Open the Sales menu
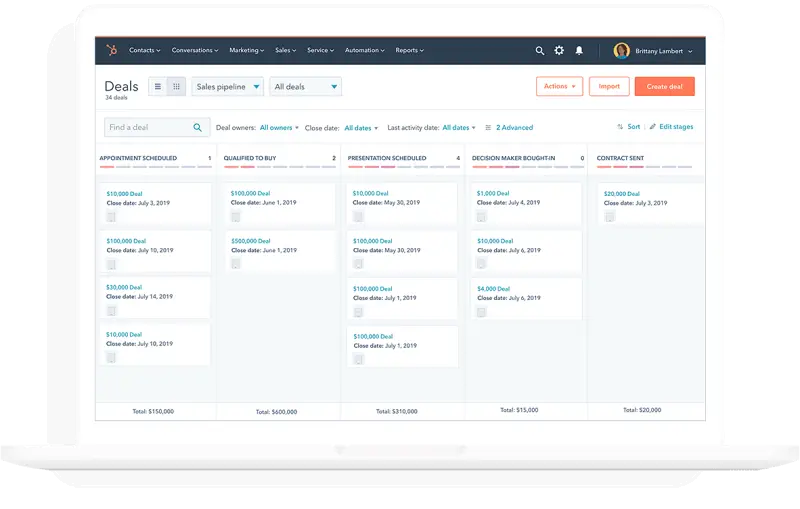The image size is (800, 509). (x=285, y=50)
